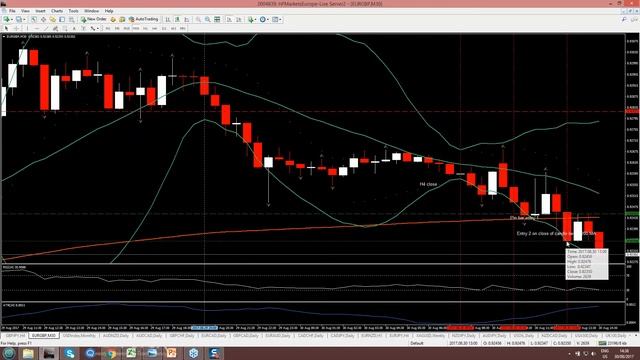640x360 pixels.
Task: Open the Help menu
Action: [x=109, y=11]
